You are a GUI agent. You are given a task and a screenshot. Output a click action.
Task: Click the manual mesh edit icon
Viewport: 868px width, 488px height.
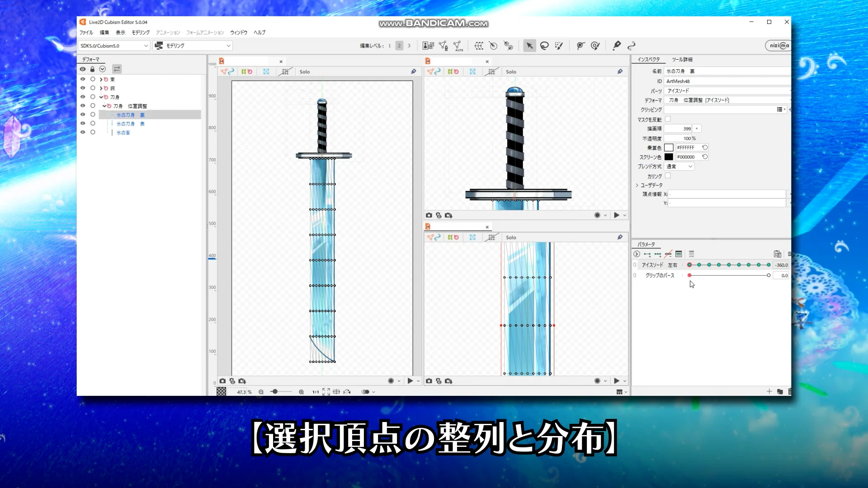click(443, 46)
